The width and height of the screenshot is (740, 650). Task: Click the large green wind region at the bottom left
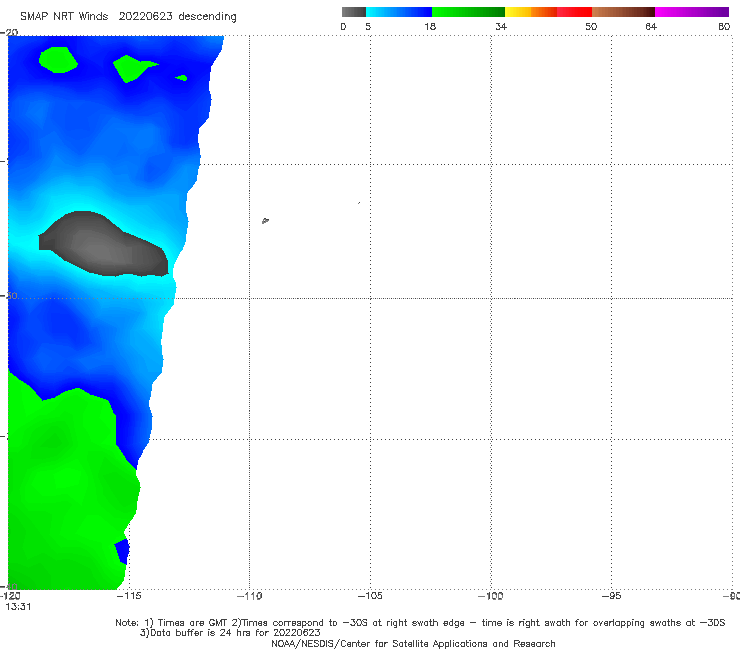(x=66, y=486)
